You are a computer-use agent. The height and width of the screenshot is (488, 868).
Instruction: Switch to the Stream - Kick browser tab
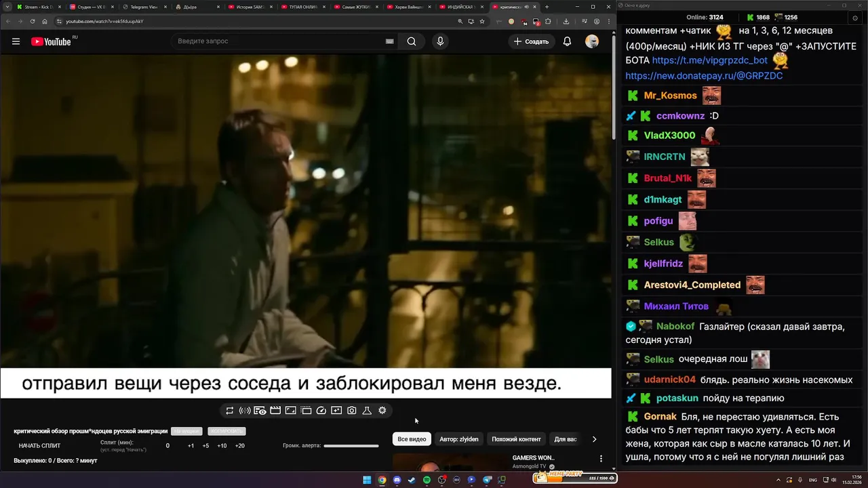coord(38,7)
